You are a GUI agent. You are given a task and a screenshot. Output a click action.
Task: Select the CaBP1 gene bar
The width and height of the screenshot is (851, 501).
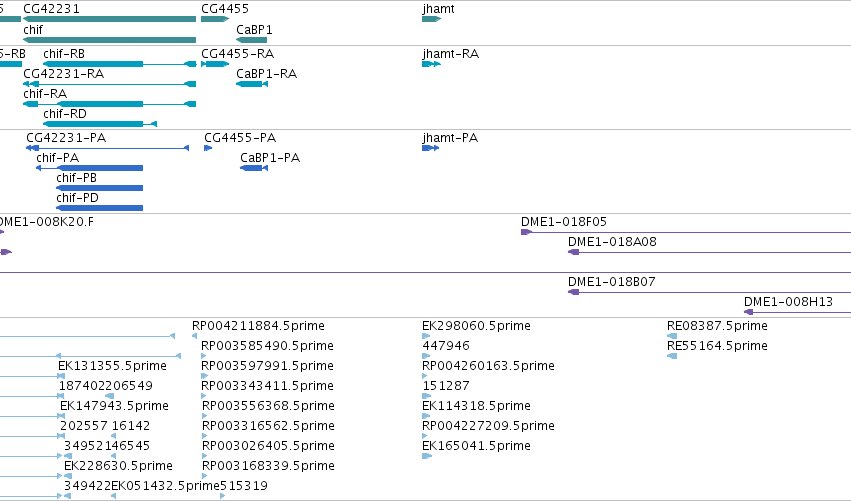pos(251,40)
